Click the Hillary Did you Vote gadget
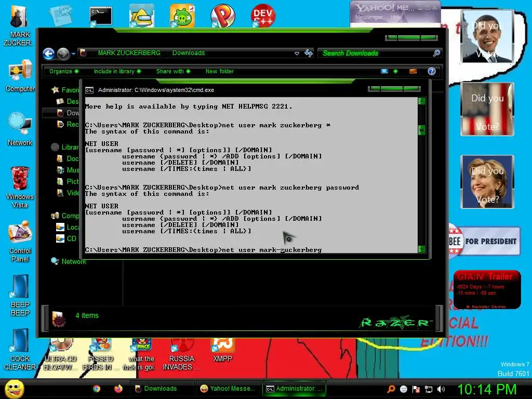 point(487,181)
